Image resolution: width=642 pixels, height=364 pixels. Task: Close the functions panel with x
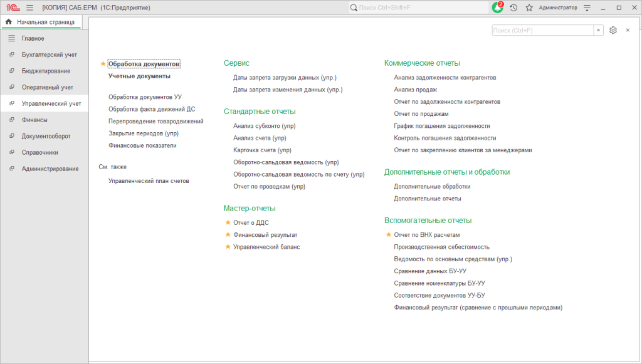pos(628,30)
